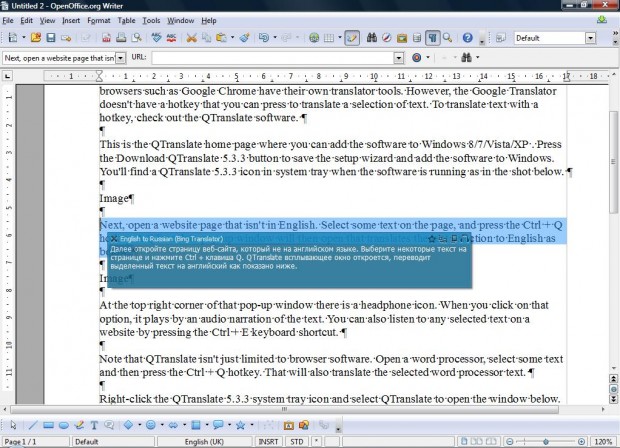This screenshot has width=620, height=448.
Task: Insert a hyperlink with the globe icon
Action: (x=314, y=38)
